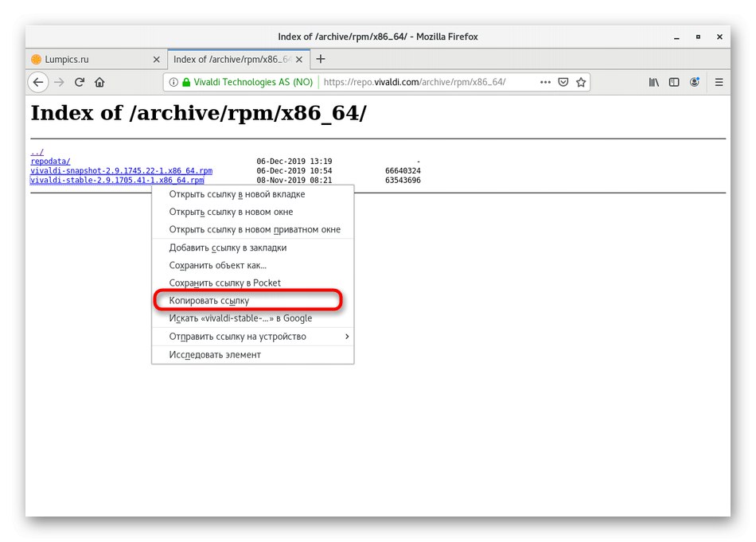The image size is (756, 542).
Task: Choose Открыть ссылку в новом приватном окне
Action: [252, 229]
